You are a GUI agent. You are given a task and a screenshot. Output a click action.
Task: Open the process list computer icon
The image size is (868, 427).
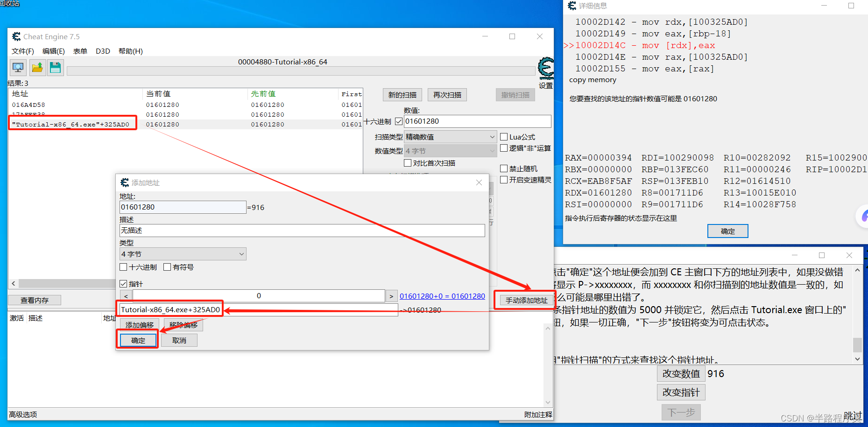(18, 68)
